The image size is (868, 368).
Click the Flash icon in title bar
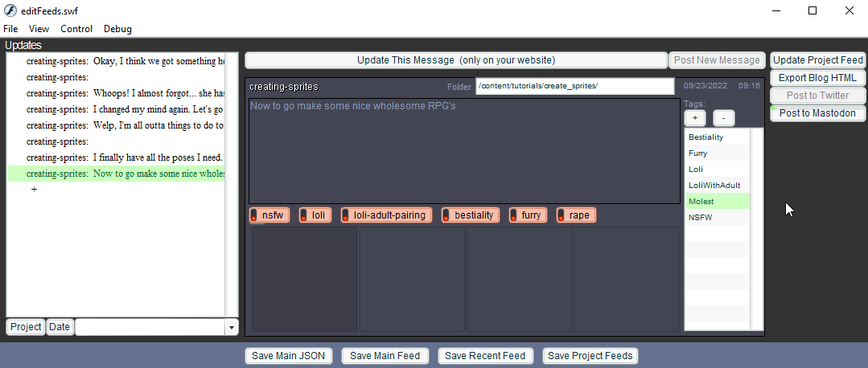coord(11,10)
